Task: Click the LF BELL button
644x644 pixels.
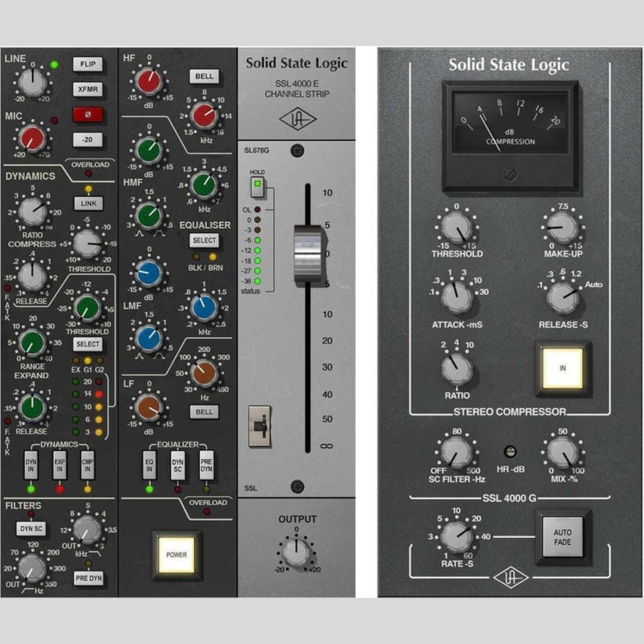Action: point(204,412)
